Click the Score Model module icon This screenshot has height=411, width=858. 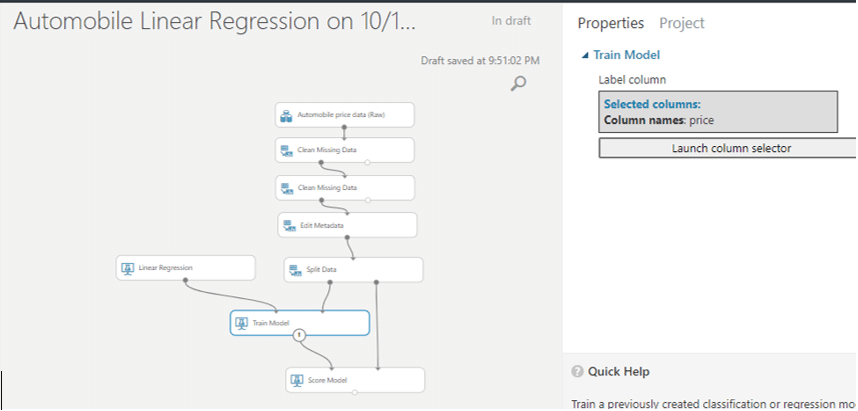click(x=296, y=380)
